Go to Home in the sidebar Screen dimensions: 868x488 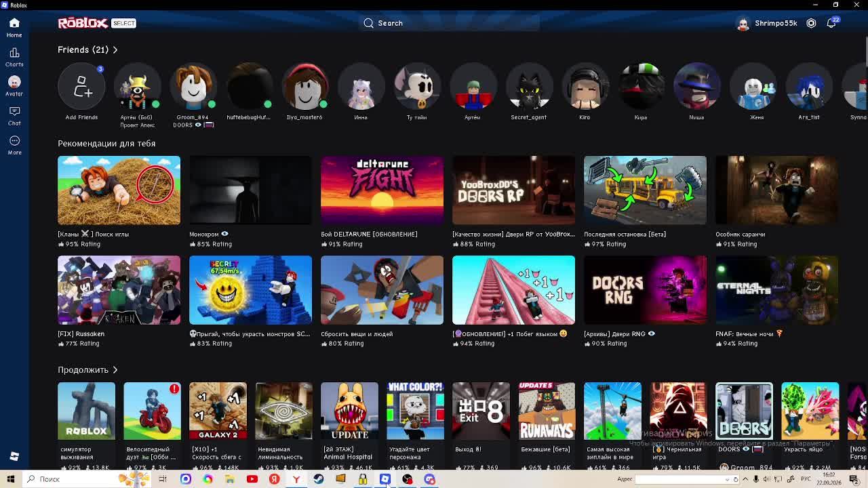coord(14,28)
